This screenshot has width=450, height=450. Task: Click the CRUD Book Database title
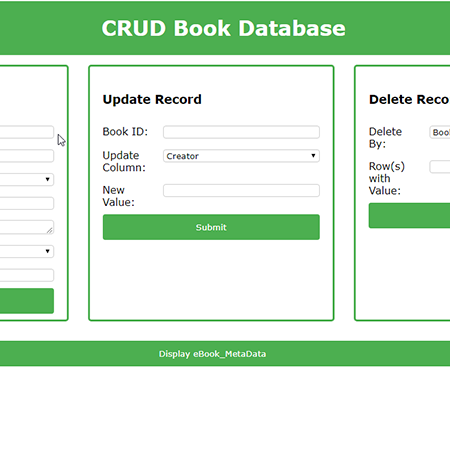tap(224, 28)
